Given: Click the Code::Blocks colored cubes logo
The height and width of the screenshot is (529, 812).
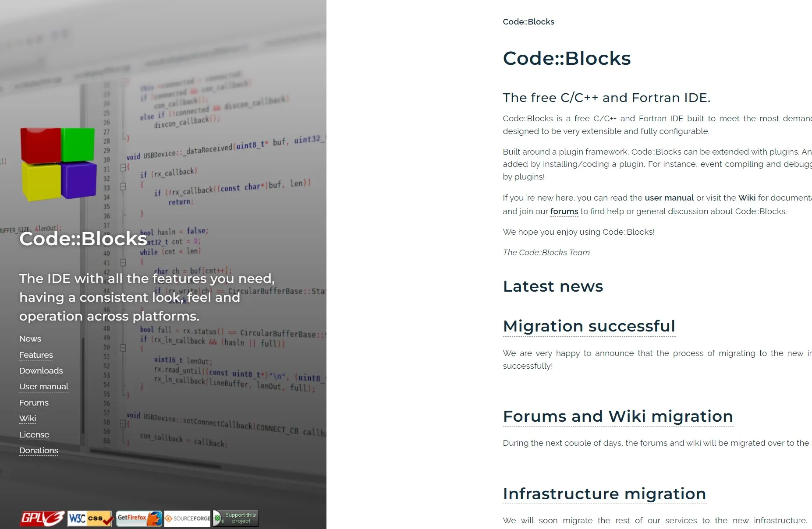Looking at the screenshot, I should pyautogui.click(x=58, y=164).
